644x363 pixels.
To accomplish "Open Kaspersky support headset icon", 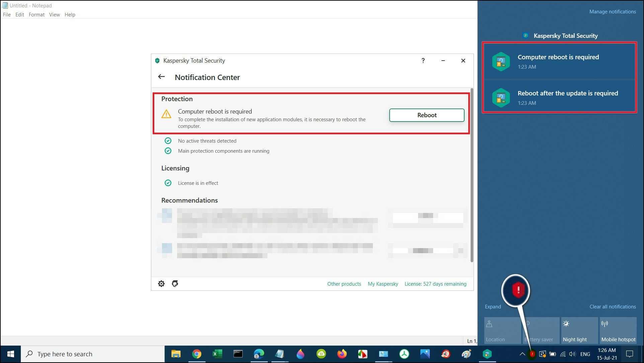I will tap(175, 284).
